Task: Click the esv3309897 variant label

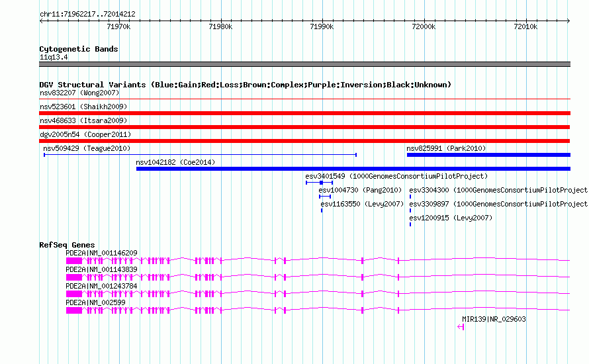Action: coord(498,204)
